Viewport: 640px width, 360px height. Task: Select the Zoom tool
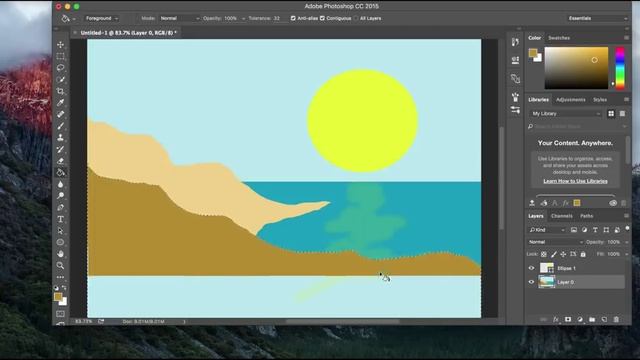[x=60, y=265]
